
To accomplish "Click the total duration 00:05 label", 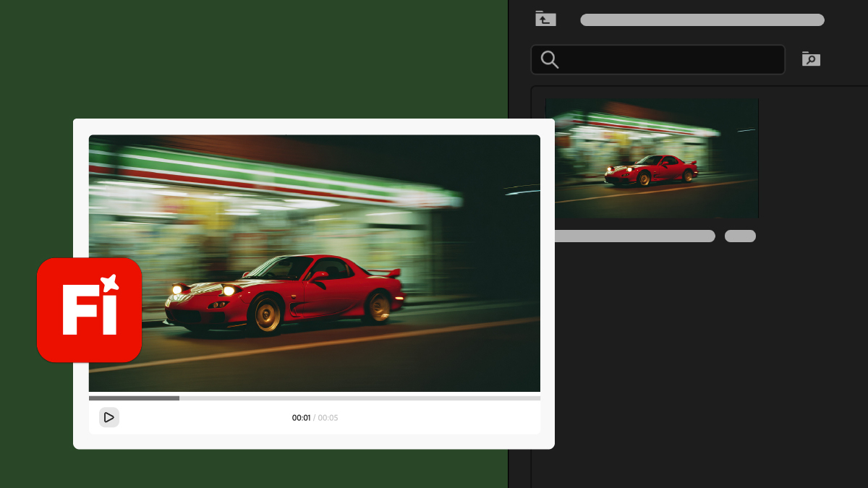I will coord(328,418).
